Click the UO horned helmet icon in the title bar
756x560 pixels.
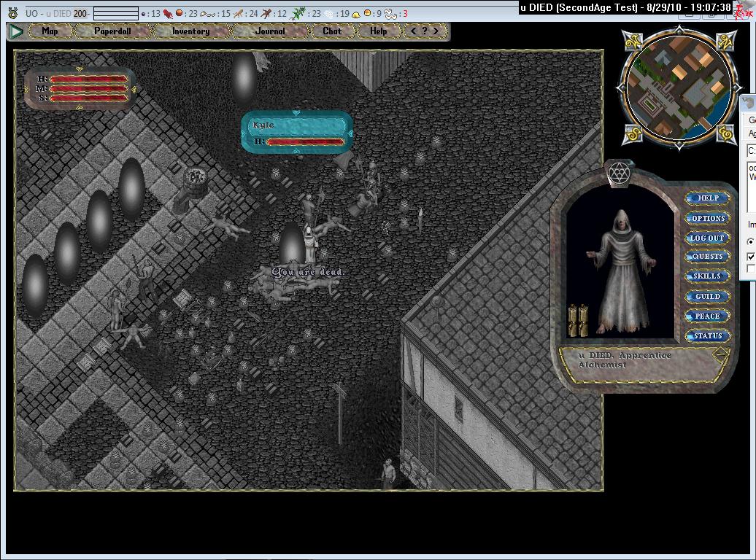[12, 12]
